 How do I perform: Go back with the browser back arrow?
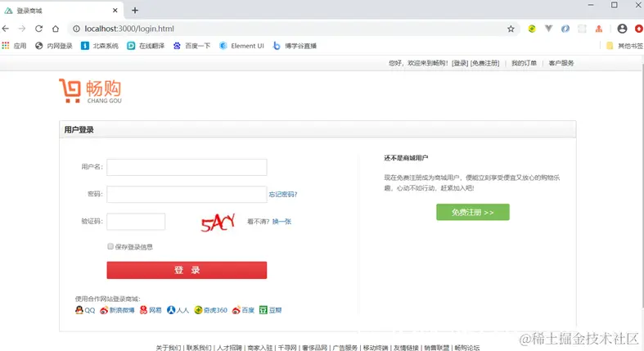tap(6, 29)
